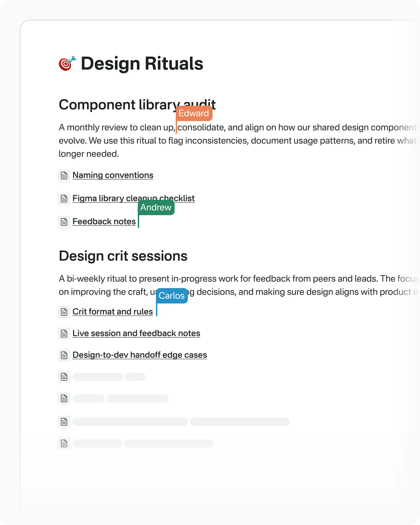Click Edward's orange cursor label
Viewport: 420px width, 525px height.
click(194, 113)
